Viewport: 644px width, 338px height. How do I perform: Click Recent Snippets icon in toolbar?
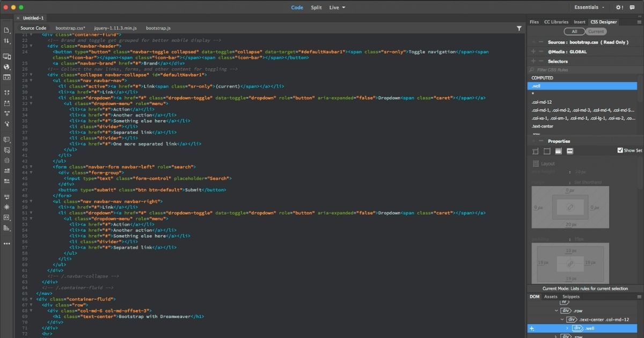click(x=6, y=228)
